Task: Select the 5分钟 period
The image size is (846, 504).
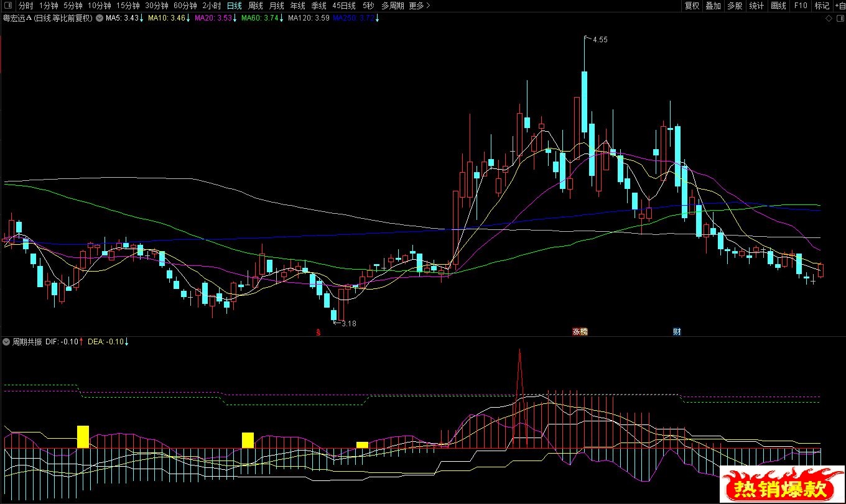Action: click(73, 6)
